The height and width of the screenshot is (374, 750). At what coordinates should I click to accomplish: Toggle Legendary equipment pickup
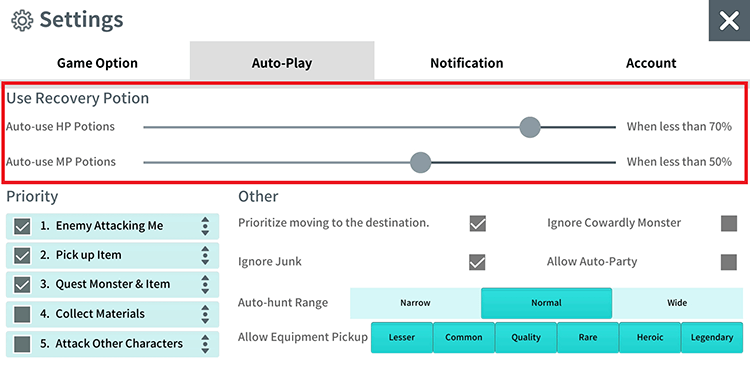[712, 337]
